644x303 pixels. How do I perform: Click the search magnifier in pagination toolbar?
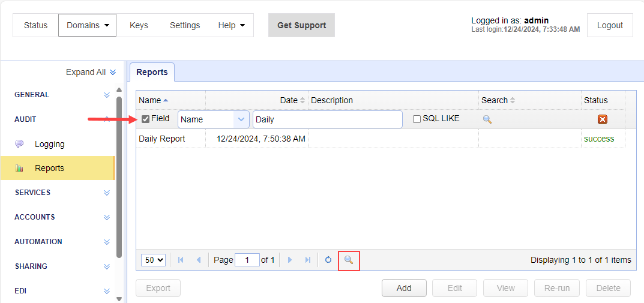pyautogui.click(x=349, y=260)
